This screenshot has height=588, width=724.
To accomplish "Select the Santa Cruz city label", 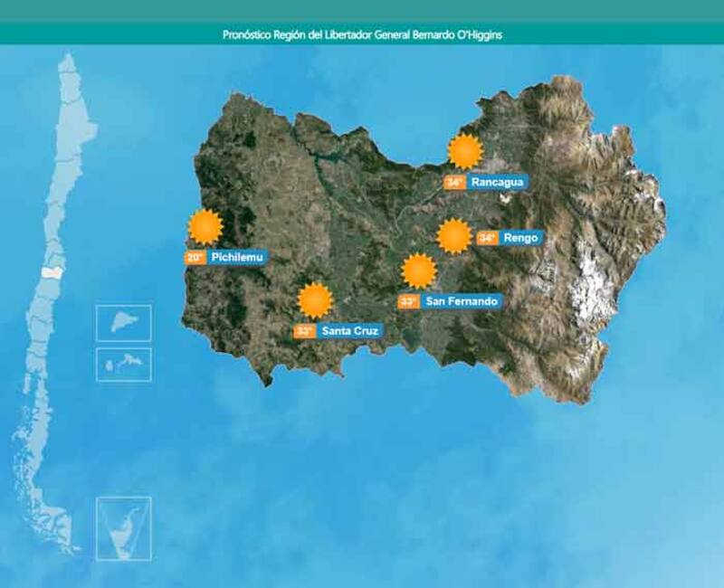I will pos(348,331).
